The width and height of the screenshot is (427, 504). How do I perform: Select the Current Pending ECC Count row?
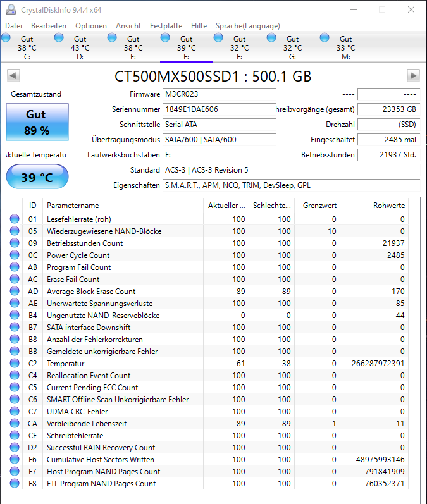207,387
